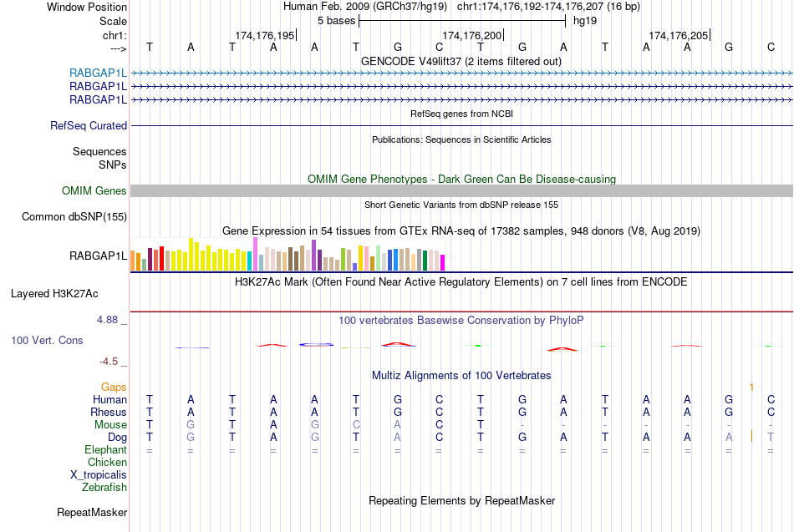Click the Layered H3K27Ac label
794x532 pixels.
pyautogui.click(x=54, y=294)
